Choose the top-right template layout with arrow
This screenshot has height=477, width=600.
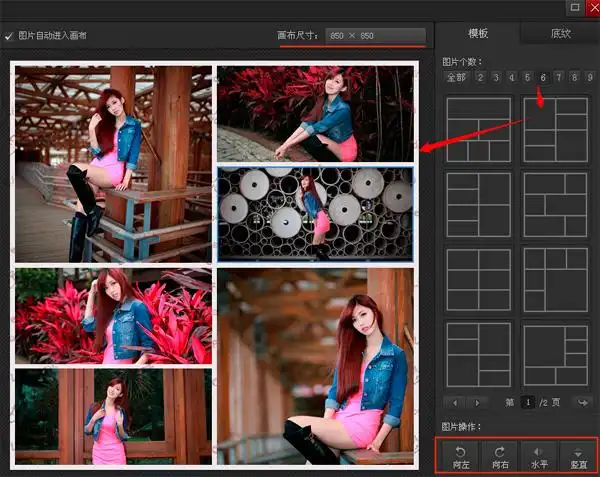[555, 130]
